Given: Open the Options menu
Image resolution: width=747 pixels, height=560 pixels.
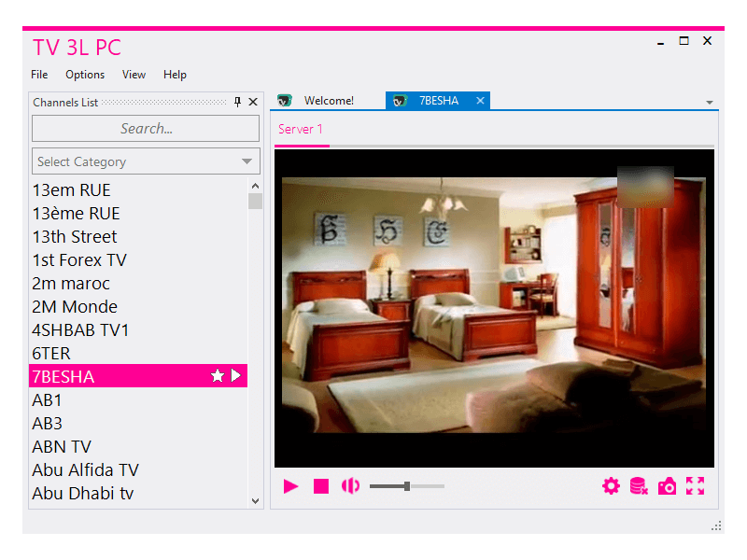Looking at the screenshot, I should coord(85,75).
